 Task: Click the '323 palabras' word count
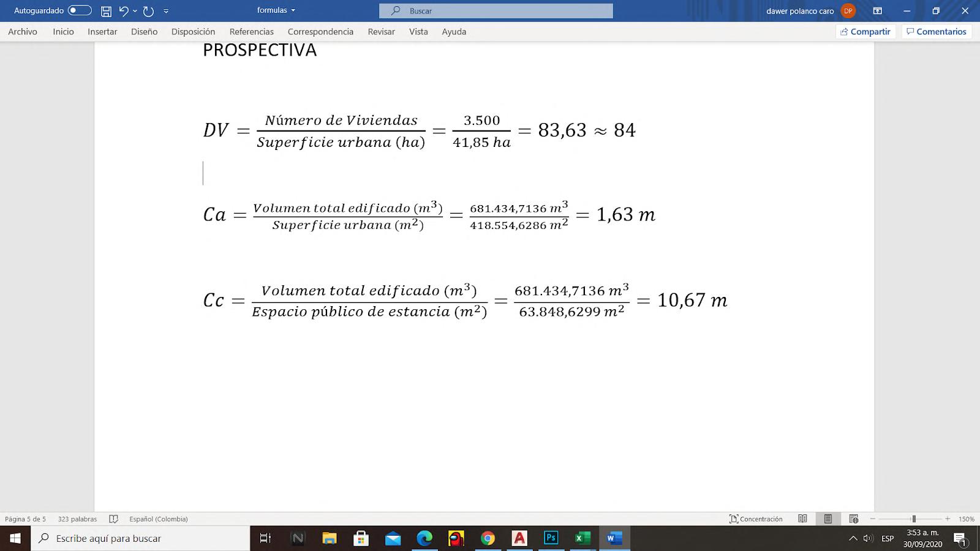(77, 519)
